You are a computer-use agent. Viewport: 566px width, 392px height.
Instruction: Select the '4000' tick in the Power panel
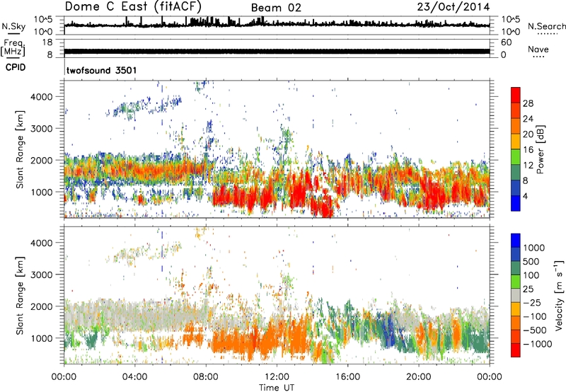point(42,97)
